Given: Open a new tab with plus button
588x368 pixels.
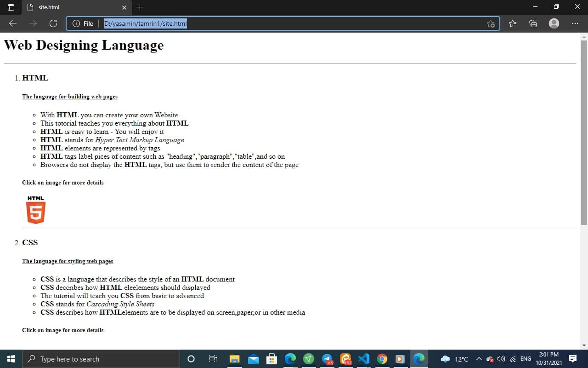Looking at the screenshot, I should click(x=140, y=7).
